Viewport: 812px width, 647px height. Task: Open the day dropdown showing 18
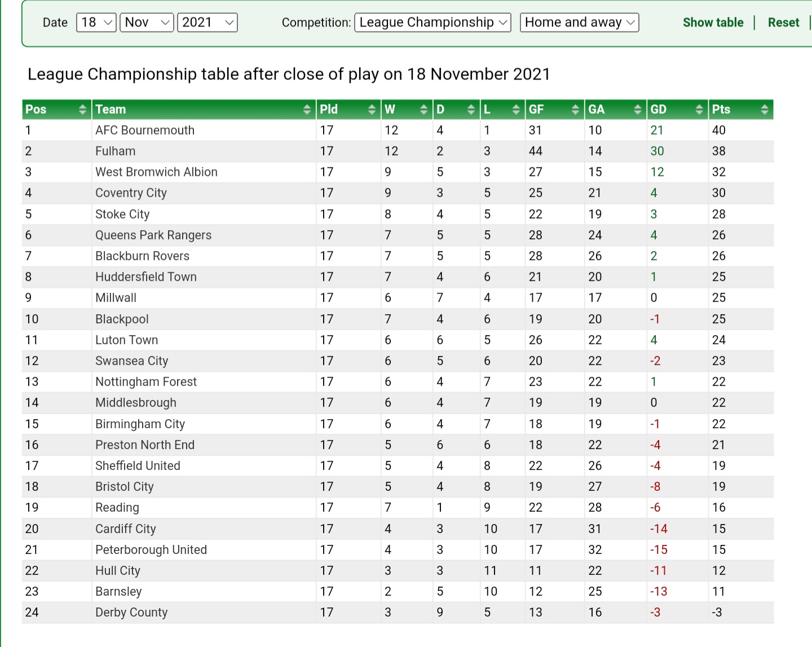pyautogui.click(x=96, y=23)
